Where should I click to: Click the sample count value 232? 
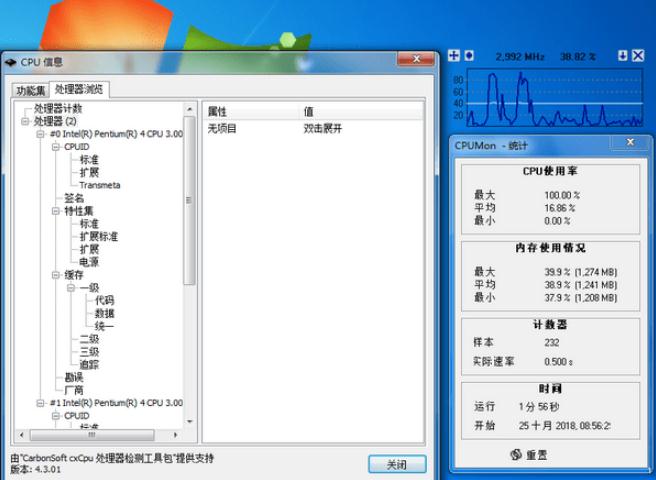click(x=552, y=342)
